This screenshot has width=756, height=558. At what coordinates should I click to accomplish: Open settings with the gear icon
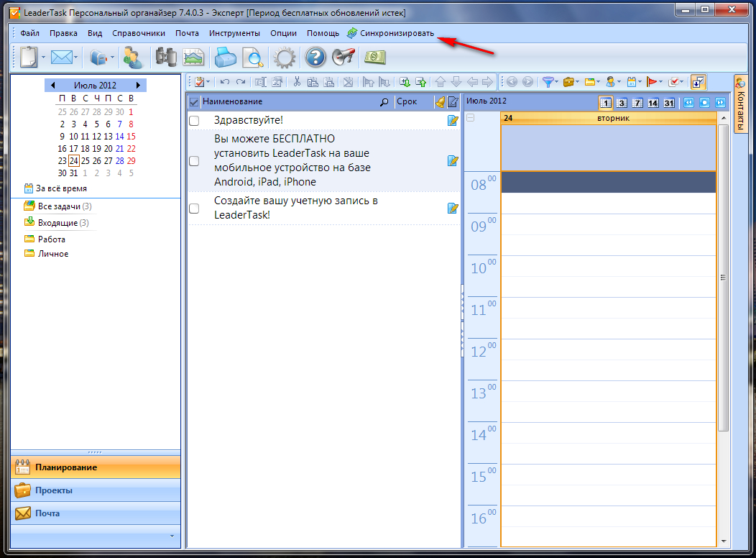pyautogui.click(x=285, y=57)
